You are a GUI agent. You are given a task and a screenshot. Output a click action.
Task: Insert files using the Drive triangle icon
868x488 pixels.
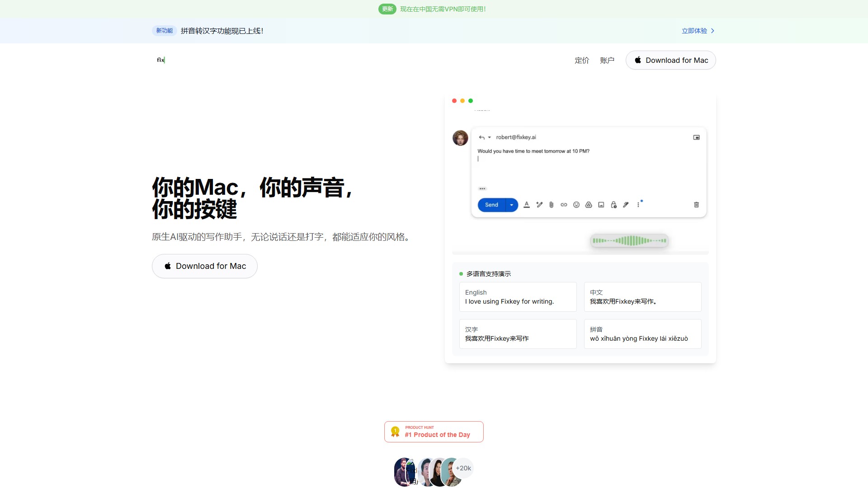tap(589, 205)
